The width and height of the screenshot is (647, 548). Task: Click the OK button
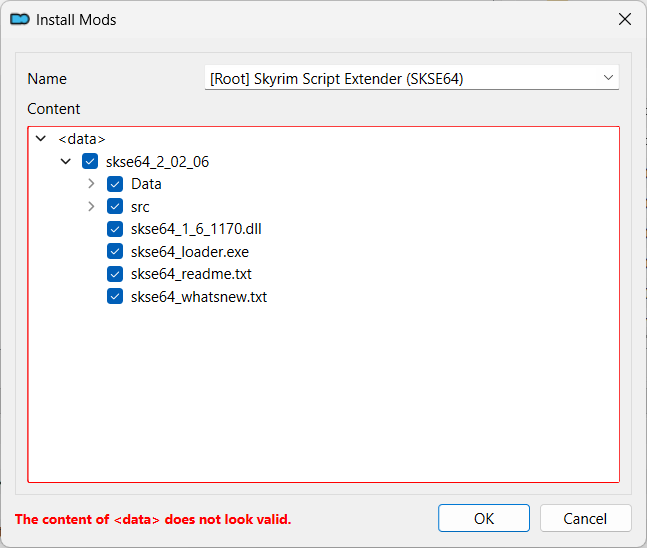click(x=484, y=518)
